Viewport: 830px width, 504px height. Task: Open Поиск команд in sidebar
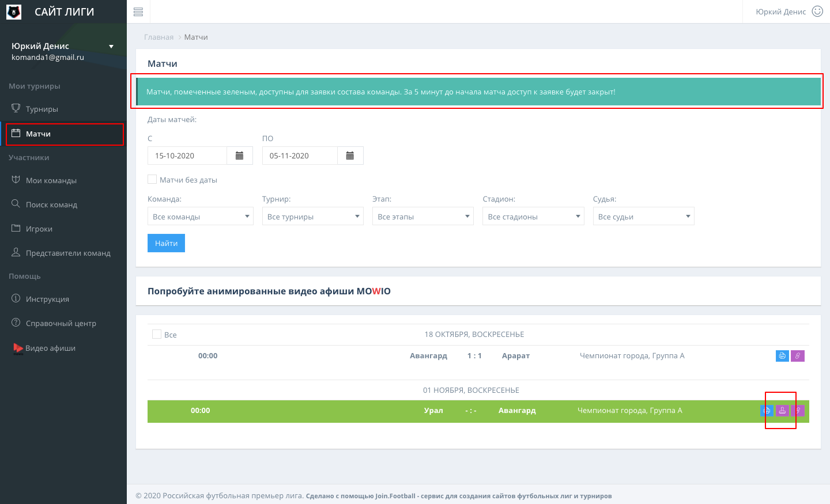pyautogui.click(x=63, y=204)
